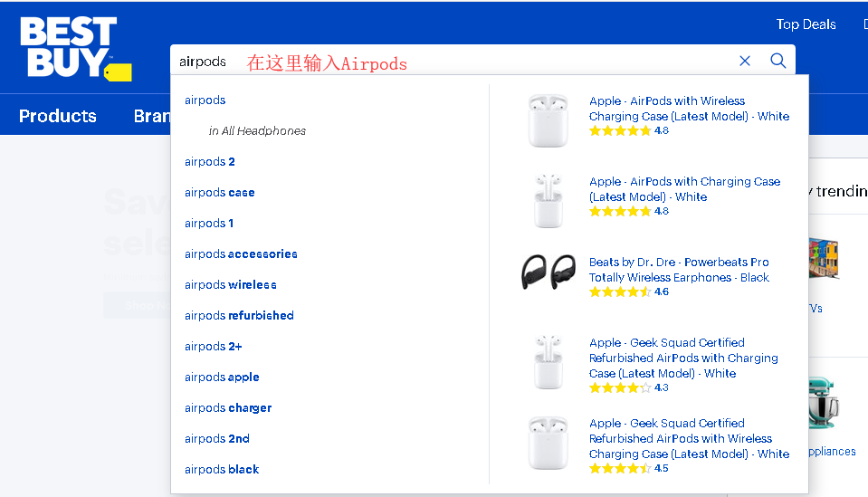Select 'airpods case' suggestion

click(220, 193)
